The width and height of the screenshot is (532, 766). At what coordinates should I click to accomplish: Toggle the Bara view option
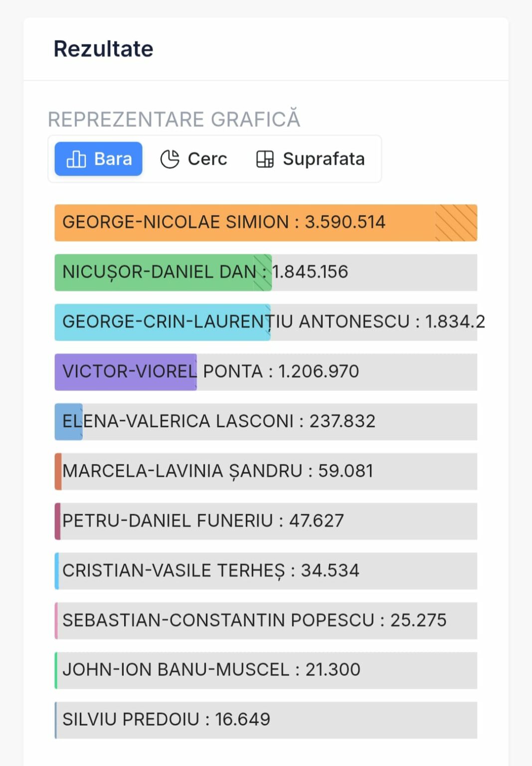98,159
